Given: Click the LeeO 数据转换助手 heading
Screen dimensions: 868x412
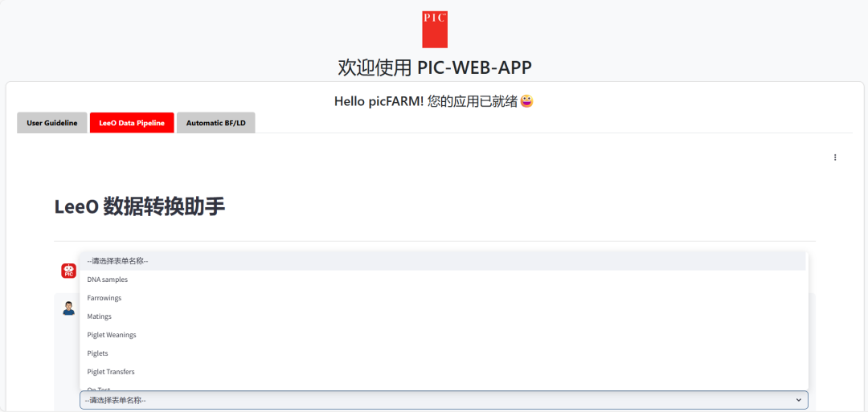Looking at the screenshot, I should (140, 206).
